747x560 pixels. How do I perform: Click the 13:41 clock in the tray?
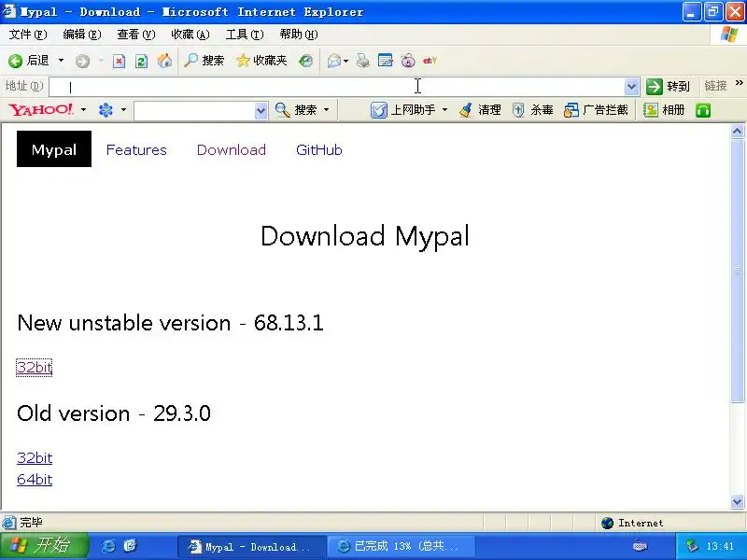720,546
